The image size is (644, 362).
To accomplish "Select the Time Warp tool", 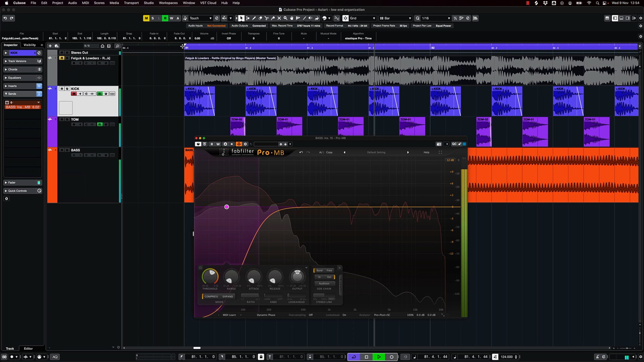I will click(x=298, y=18).
